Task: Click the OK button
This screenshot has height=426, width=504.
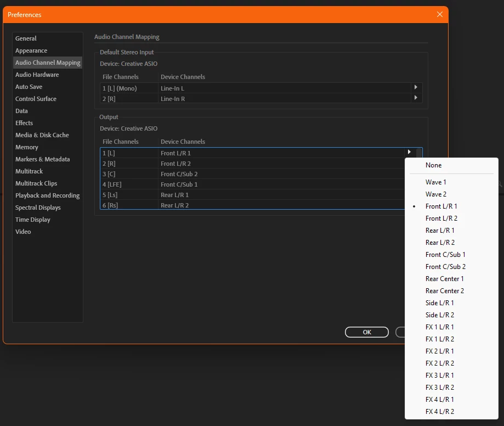Action: point(367,332)
